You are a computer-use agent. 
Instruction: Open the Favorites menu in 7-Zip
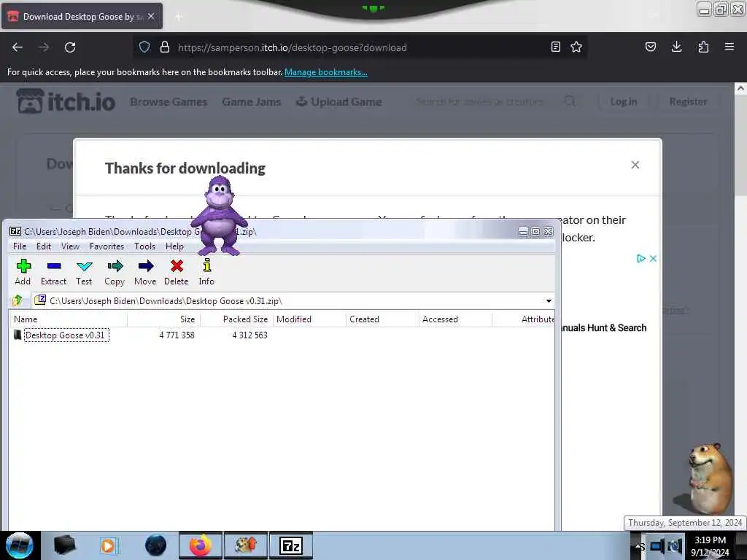click(x=107, y=246)
